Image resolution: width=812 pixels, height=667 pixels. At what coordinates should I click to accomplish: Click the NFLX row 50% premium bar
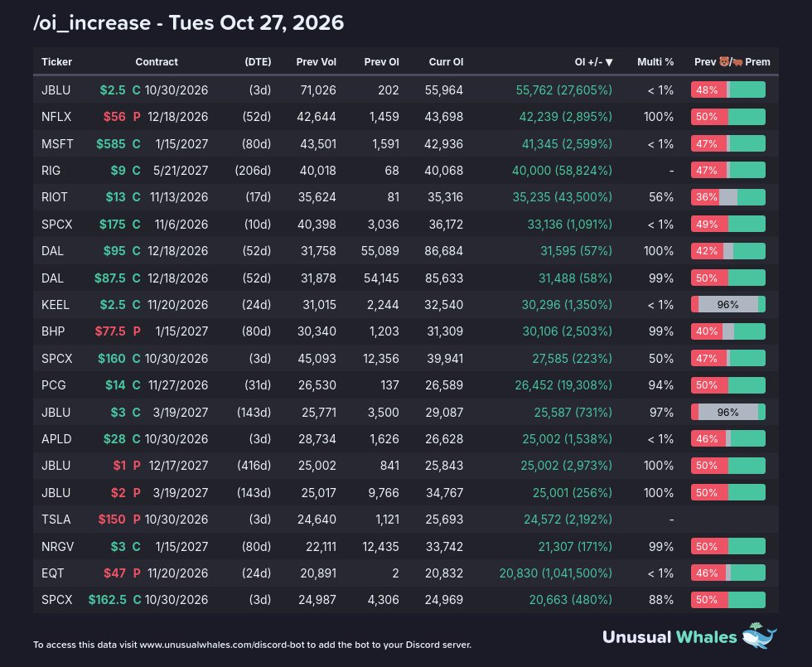coord(728,117)
